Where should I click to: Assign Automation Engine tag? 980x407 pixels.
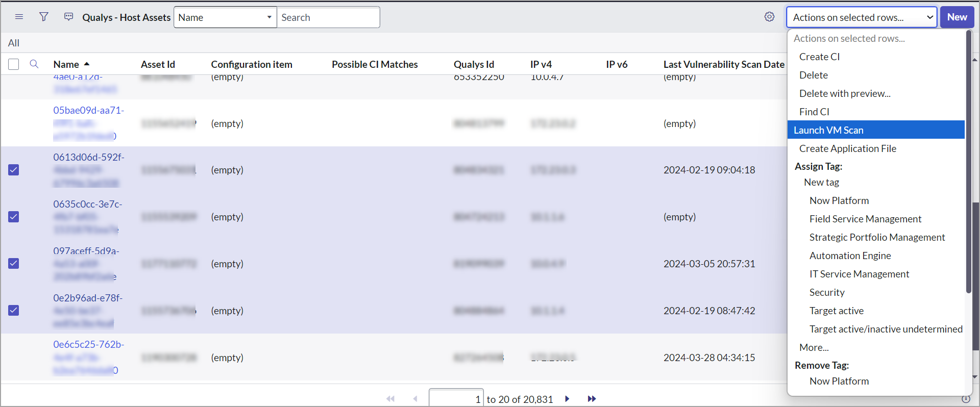click(850, 256)
